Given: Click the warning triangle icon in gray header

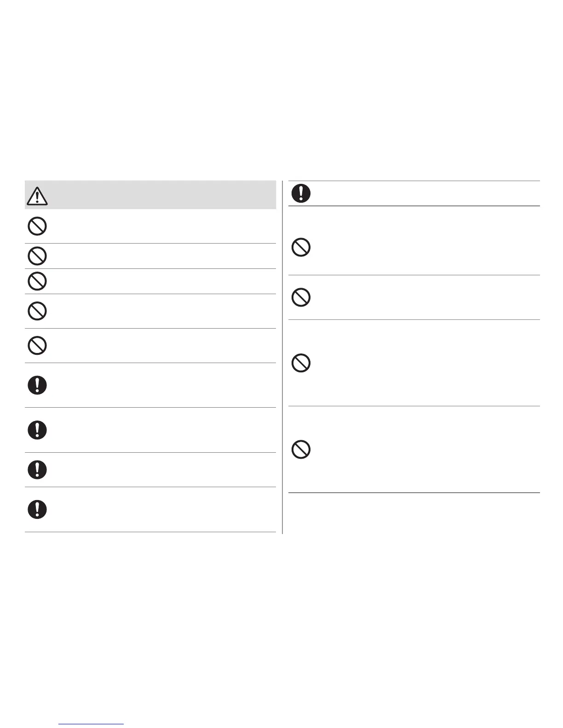Looking at the screenshot, I should tap(37, 196).
